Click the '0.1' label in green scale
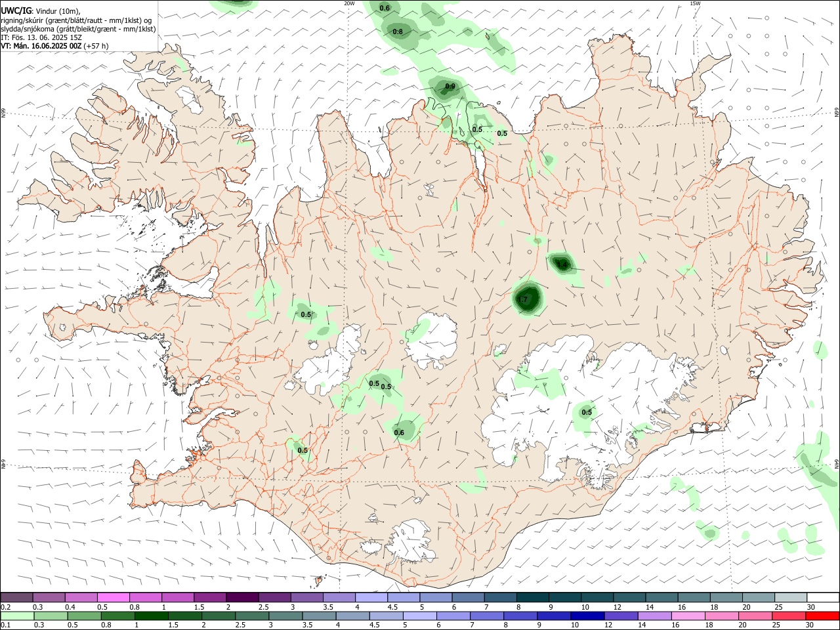Viewport: 840px width, 630px height. tap(5, 625)
